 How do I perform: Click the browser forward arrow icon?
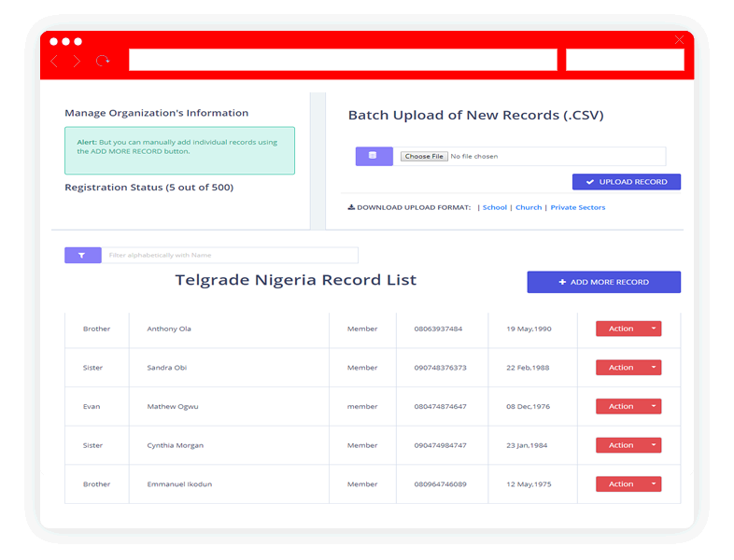tap(77, 61)
